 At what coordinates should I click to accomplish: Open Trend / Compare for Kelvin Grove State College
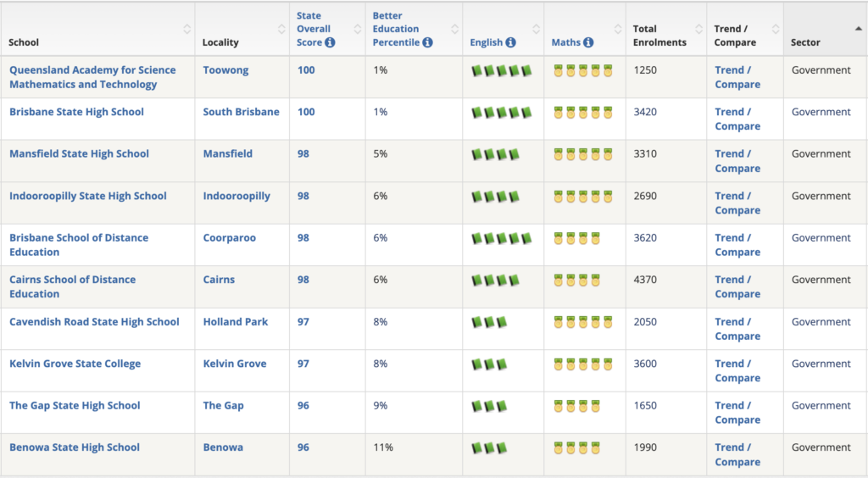(x=737, y=371)
